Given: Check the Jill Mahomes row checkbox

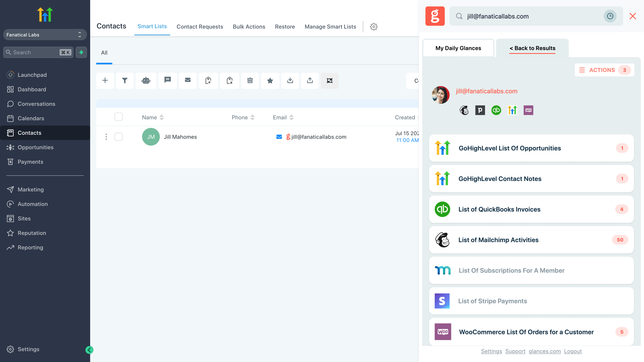Looking at the screenshot, I should pyautogui.click(x=118, y=137).
